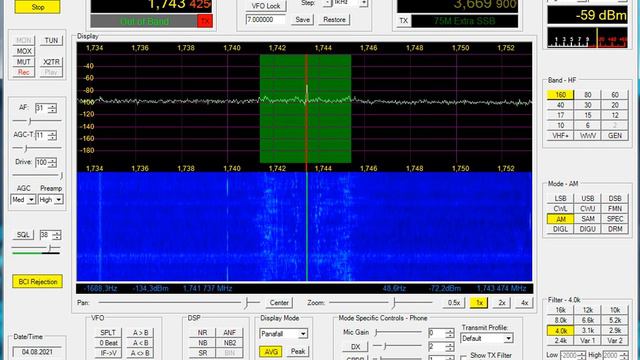The width and height of the screenshot is (640, 360).
Task: Toggle VFO Lock
Action: tap(266, 6)
